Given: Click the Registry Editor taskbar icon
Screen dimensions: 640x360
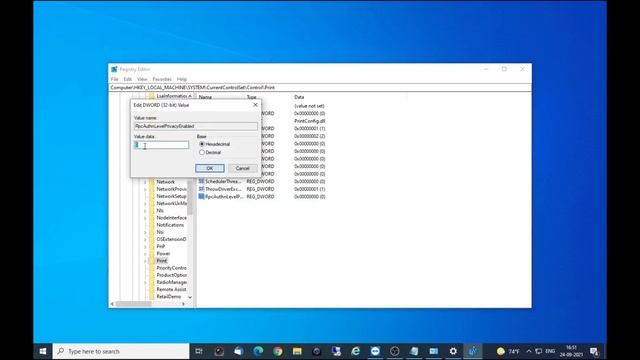Looking at the screenshot, I should click(473, 351).
